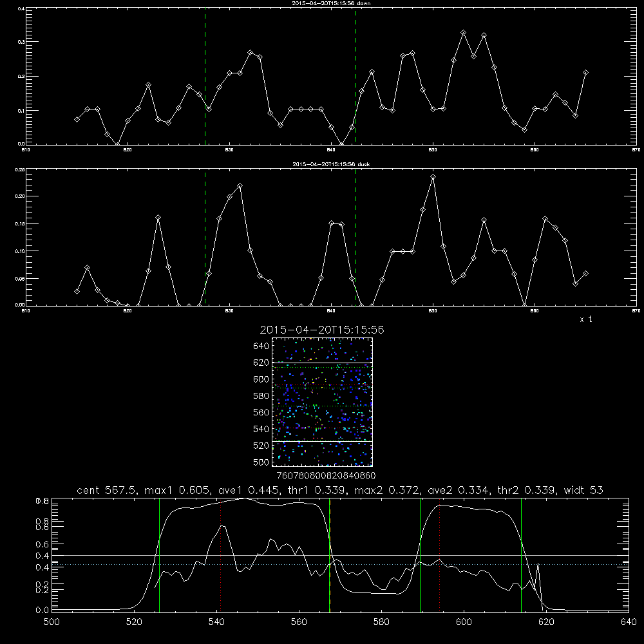Click the '580' tick label on bottom plot x-axis
This screenshot has width=644, height=644.
click(x=381, y=622)
